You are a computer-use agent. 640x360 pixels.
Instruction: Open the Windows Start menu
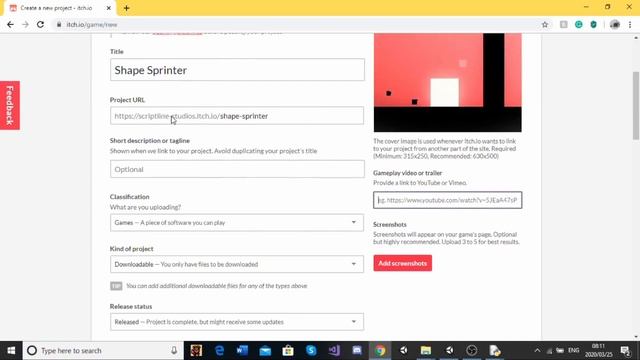click(x=11, y=351)
